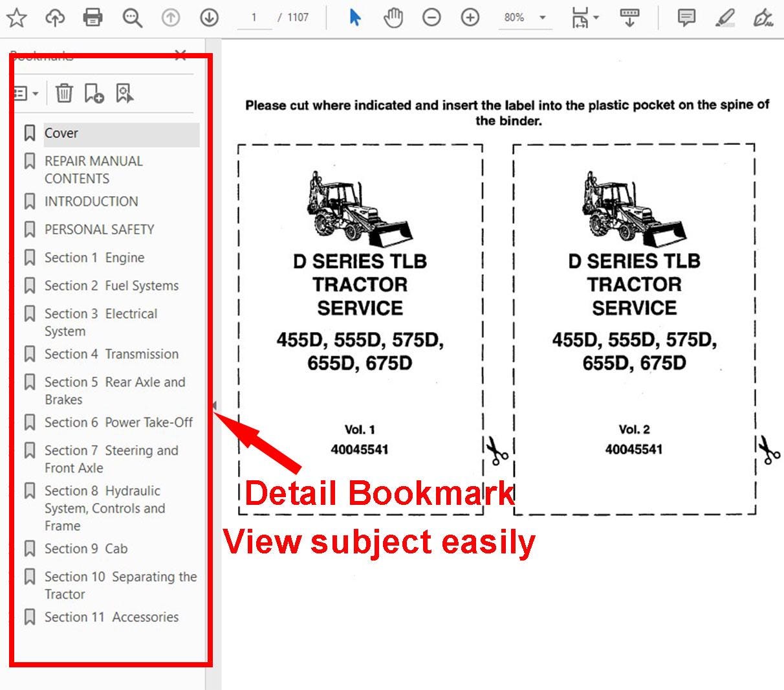
Task: Click the star bookmark icon in toolbar
Action: pos(16,17)
